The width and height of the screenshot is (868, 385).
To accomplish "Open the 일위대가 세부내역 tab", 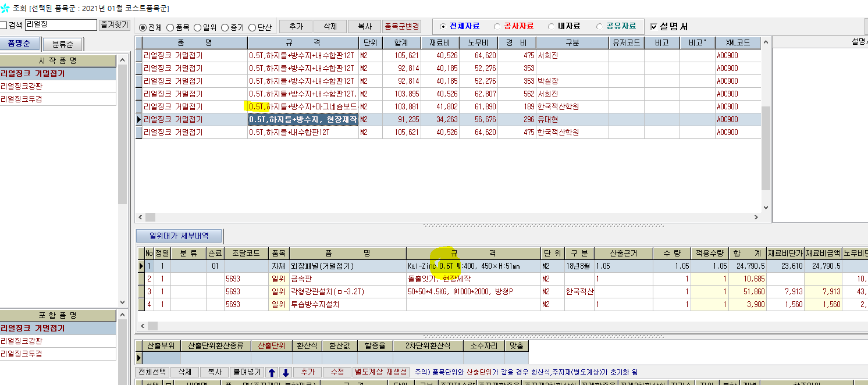I will point(179,236).
